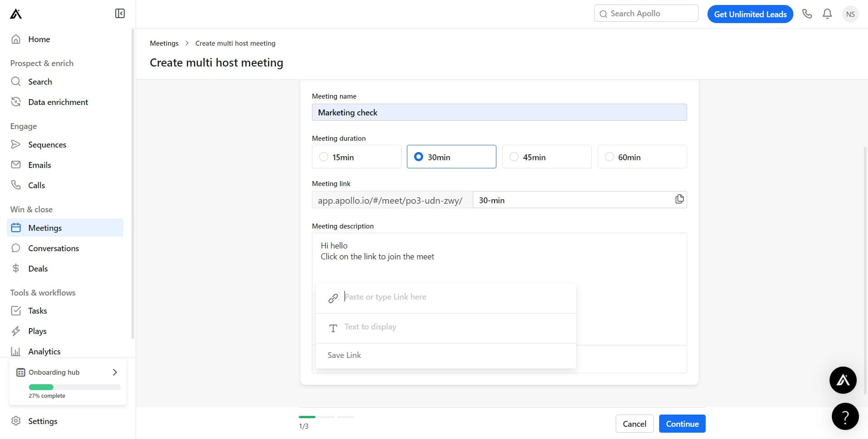The height and width of the screenshot is (439, 868).
Task: Open the notifications bell
Action: [x=827, y=14]
